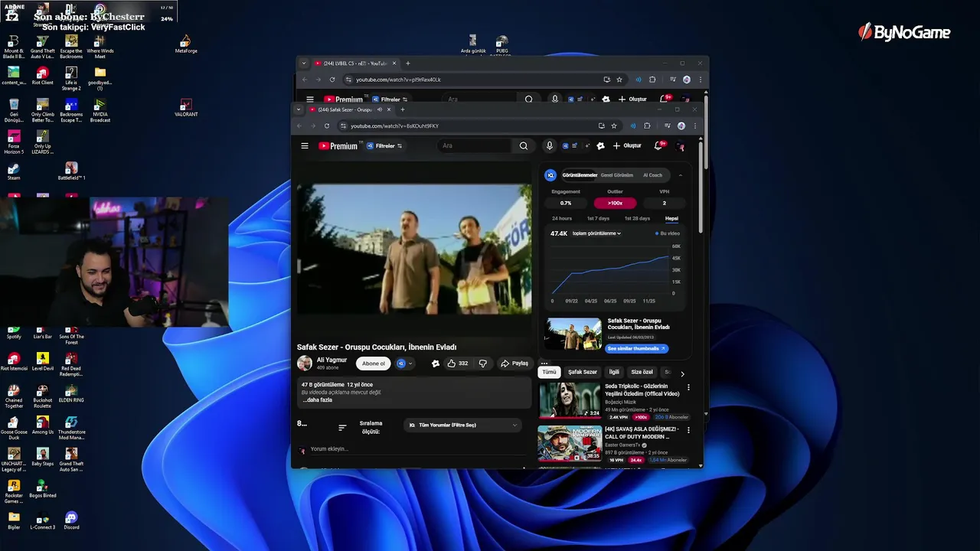This screenshot has height=551, width=980.
Task: Open the ELDEN RING desktop shortcut
Action: 71,393
